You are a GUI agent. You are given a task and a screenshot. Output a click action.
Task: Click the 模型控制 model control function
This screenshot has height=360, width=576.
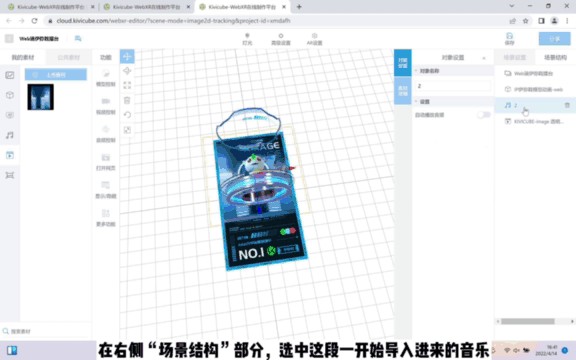pos(106,78)
